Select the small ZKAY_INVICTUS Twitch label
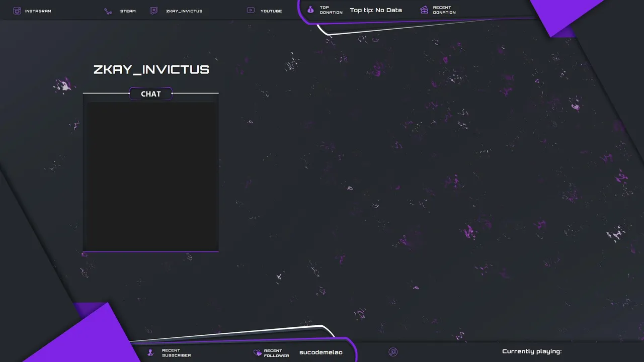644x362 pixels. [184, 11]
